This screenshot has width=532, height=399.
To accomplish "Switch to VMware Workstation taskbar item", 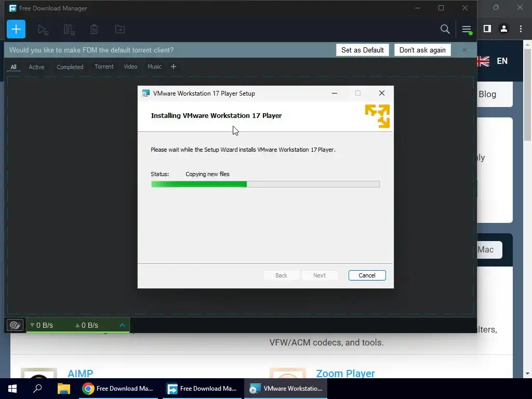I will (x=286, y=389).
